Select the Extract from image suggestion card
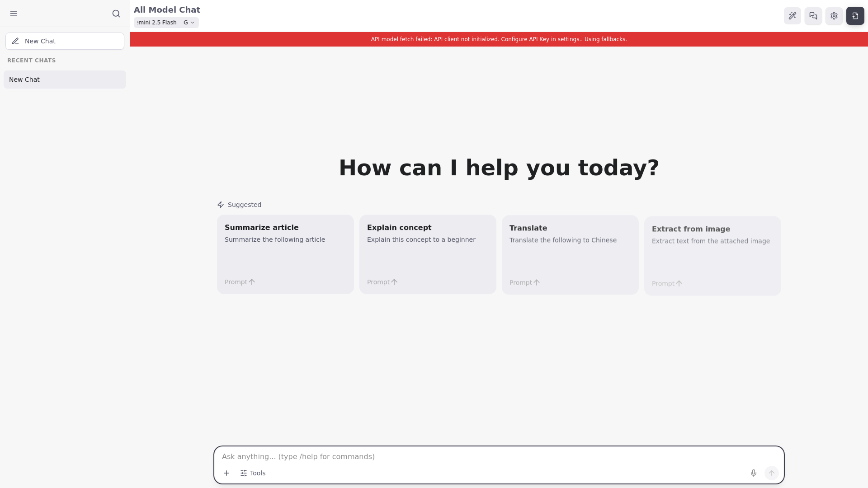This screenshot has width=868, height=488. (712, 256)
